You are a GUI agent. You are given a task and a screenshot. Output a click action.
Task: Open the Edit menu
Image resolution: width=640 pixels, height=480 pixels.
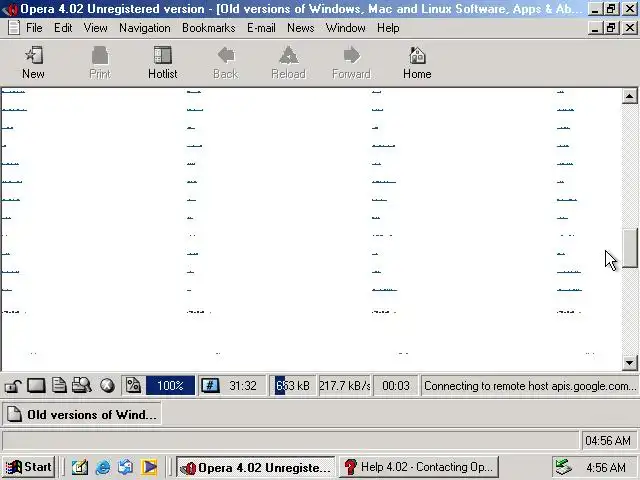coord(63,28)
